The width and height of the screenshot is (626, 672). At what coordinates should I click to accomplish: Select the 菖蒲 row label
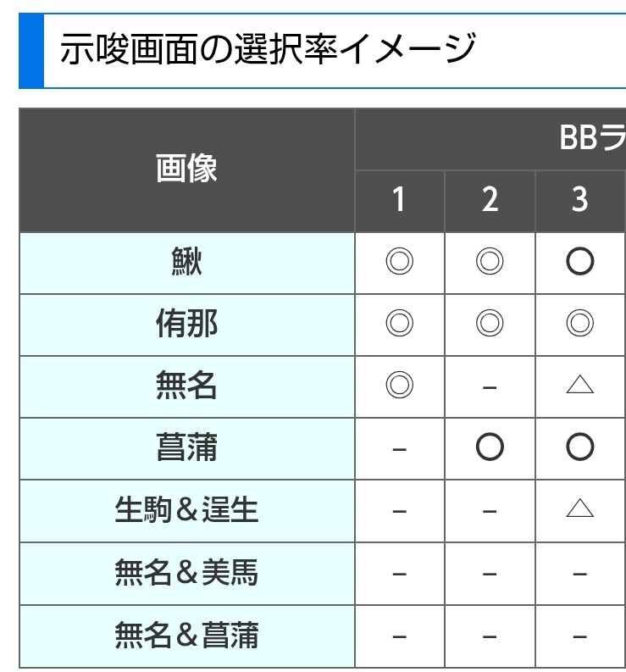click(x=187, y=448)
